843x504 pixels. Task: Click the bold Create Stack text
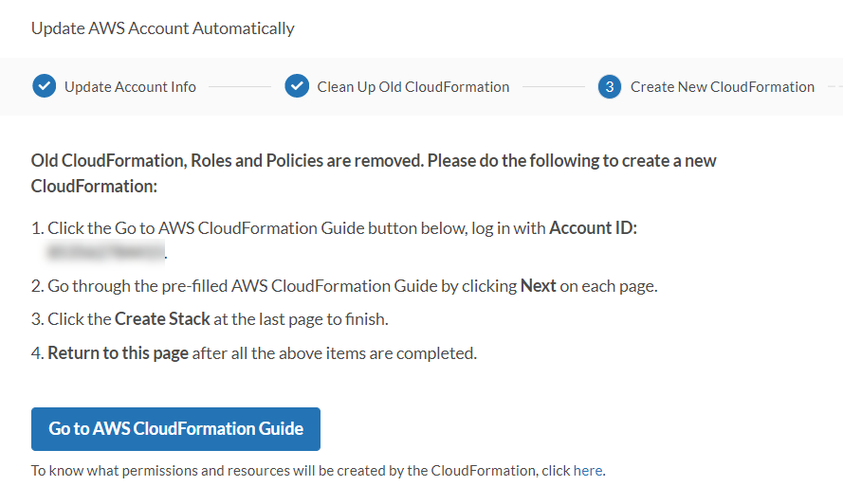tap(162, 319)
